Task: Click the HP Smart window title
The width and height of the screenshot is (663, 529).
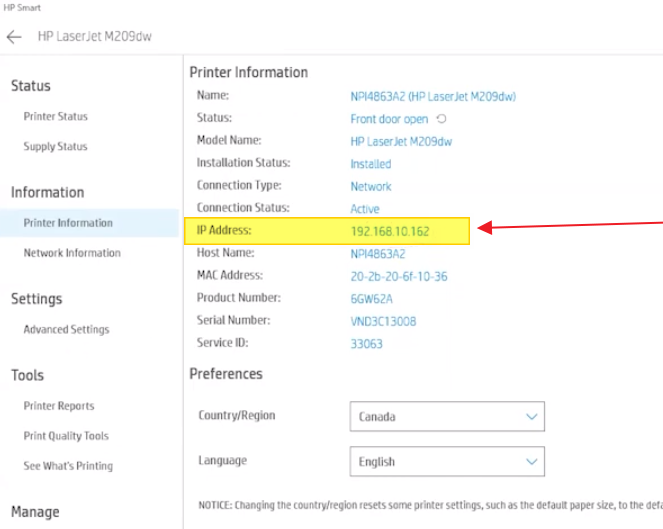Action: pyautogui.click(x=22, y=8)
